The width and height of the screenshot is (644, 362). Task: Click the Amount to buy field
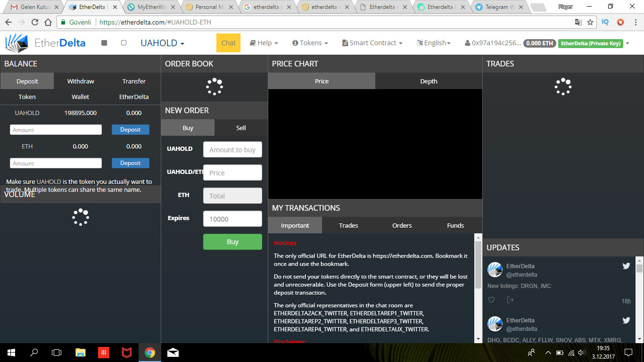pyautogui.click(x=232, y=149)
